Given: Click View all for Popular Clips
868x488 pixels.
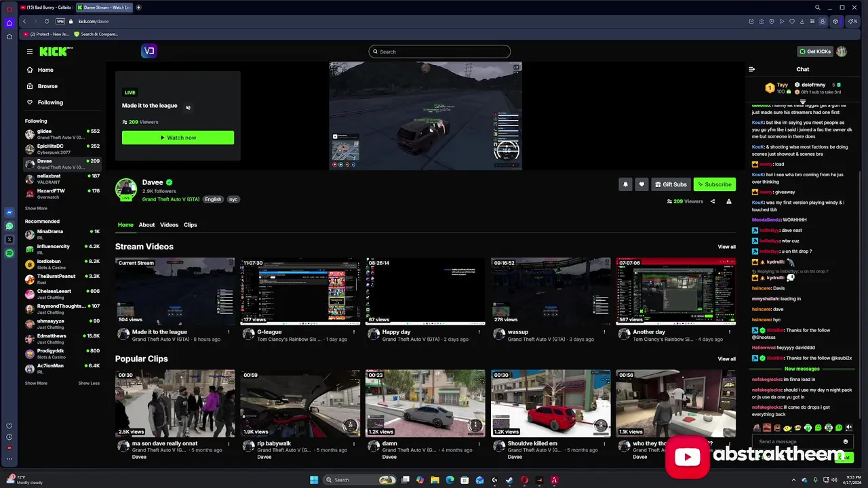Looking at the screenshot, I should tap(726, 359).
